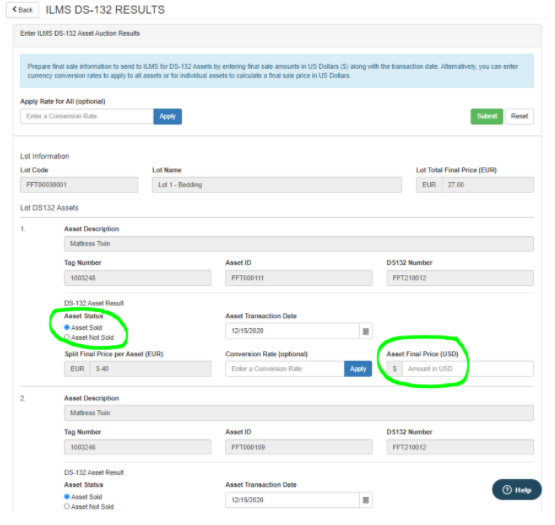Click the Lot Code field FFT00030001
Viewport: 555px width, 525px height.
tap(79, 185)
